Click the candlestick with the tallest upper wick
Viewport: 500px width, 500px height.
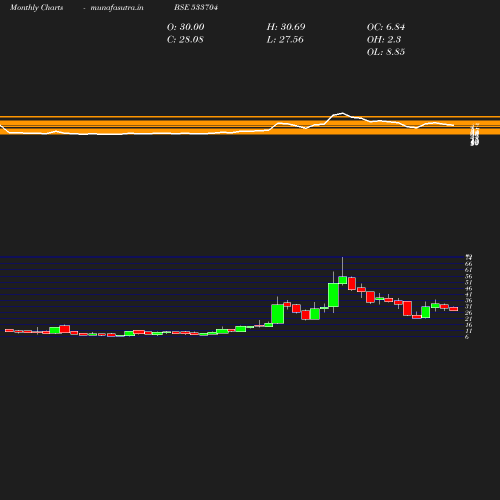(342, 280)
